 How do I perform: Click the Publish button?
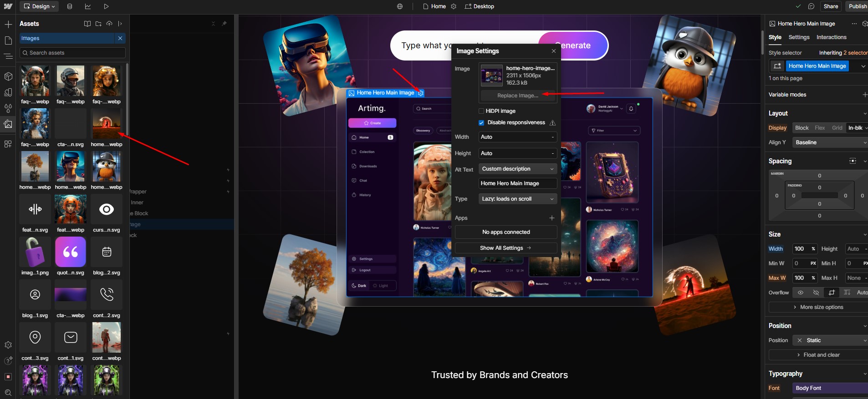coord(858,6)
